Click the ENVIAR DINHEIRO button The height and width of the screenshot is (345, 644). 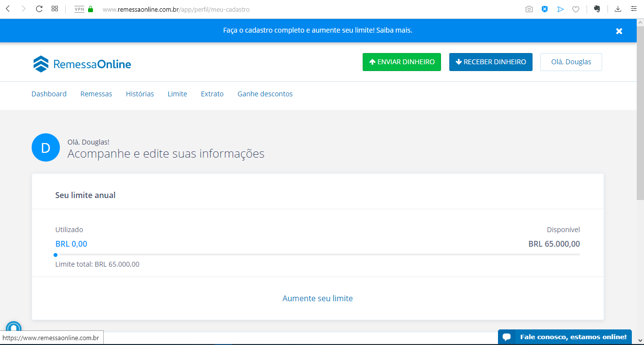pyautogui.click(x=402, y=62)
